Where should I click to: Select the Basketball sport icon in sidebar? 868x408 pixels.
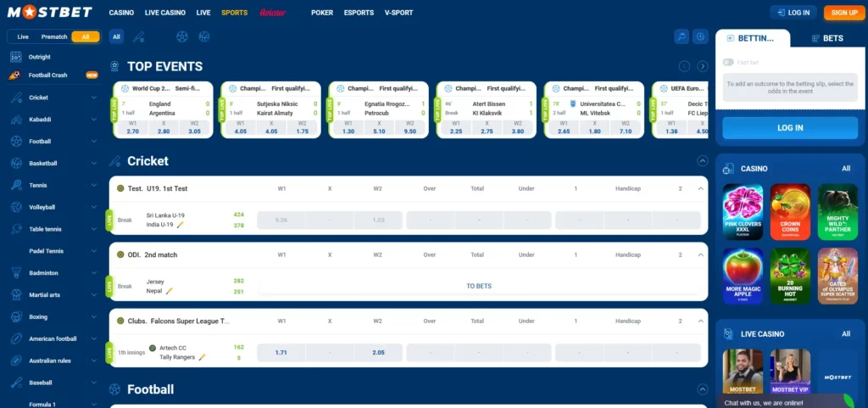click(x=16, y=164)
